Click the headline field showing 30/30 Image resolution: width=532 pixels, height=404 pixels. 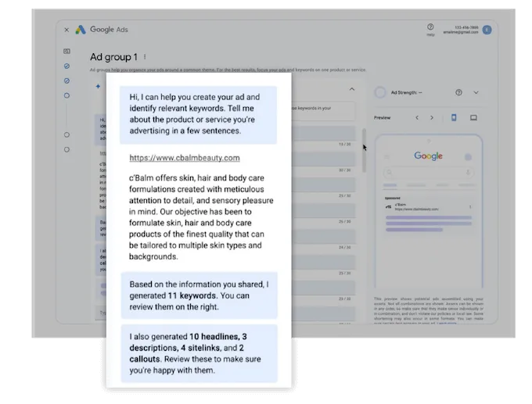coord(323,159)
